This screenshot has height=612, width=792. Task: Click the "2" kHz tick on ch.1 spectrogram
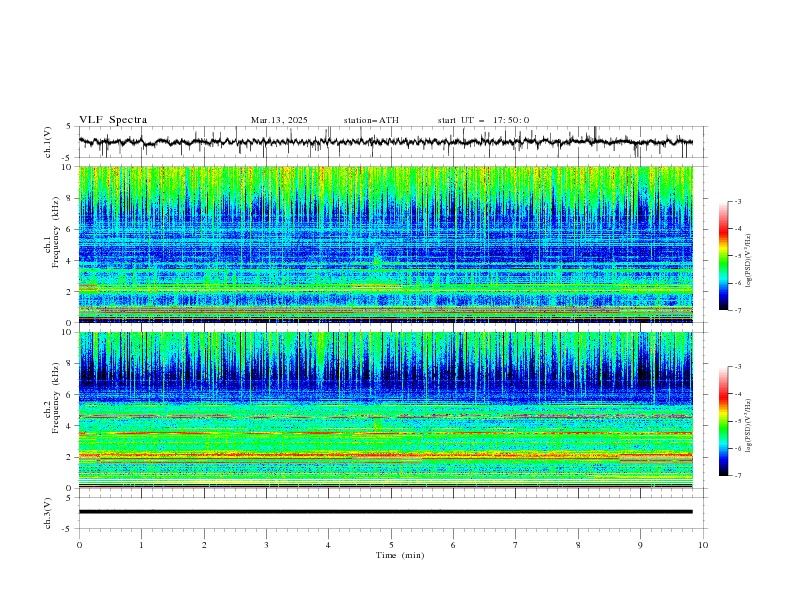70,291
